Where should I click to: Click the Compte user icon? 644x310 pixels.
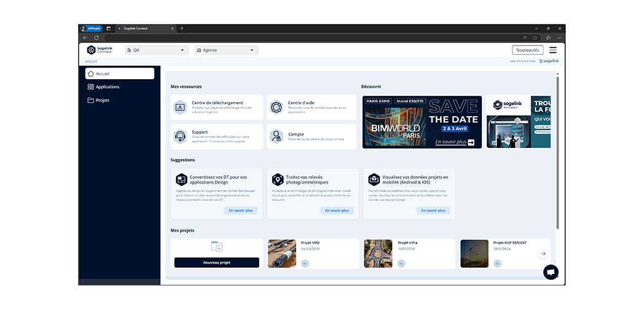277,136
